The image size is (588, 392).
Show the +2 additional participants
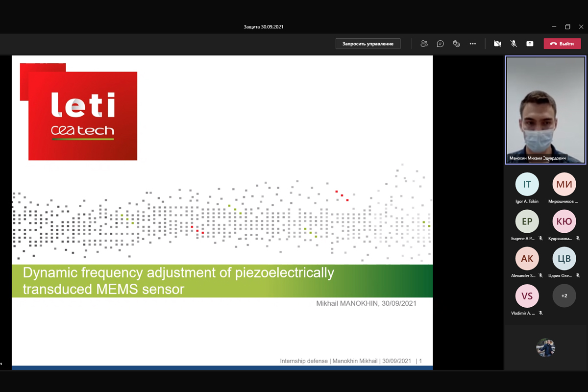[x=564, y=296]
